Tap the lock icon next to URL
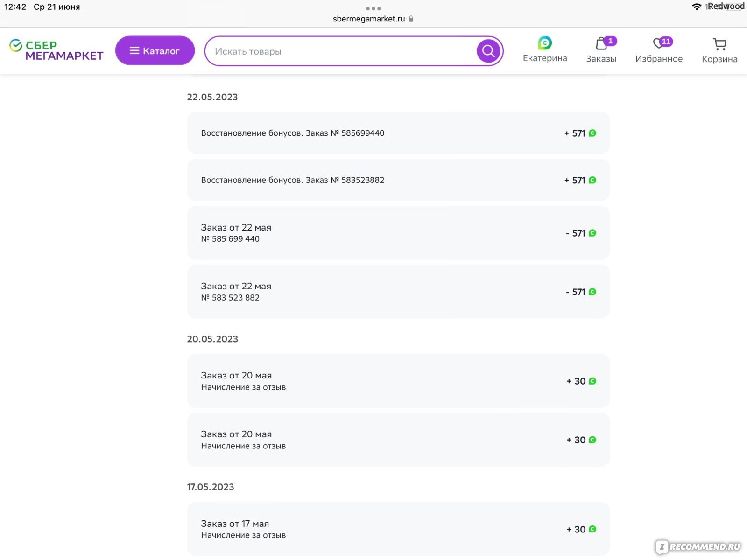The width and height of the screenshot is (747, 560). tap(411, 19)
